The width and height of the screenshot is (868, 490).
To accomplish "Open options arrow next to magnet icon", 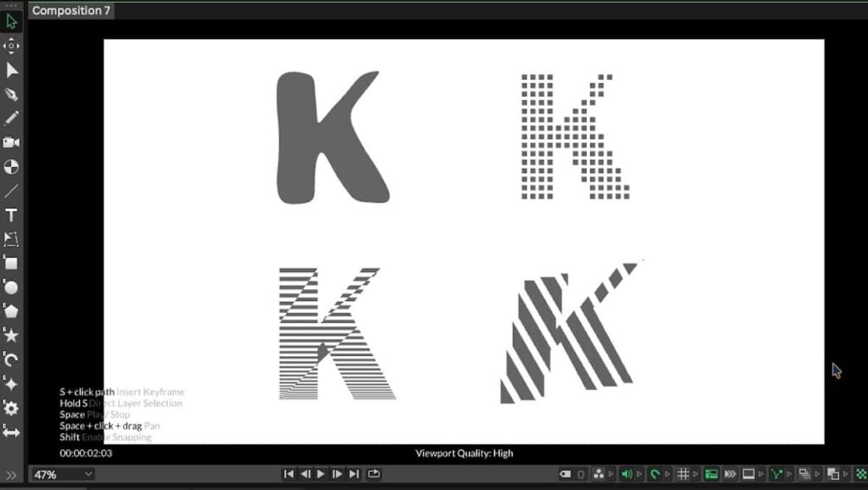I will coord(668,474).
